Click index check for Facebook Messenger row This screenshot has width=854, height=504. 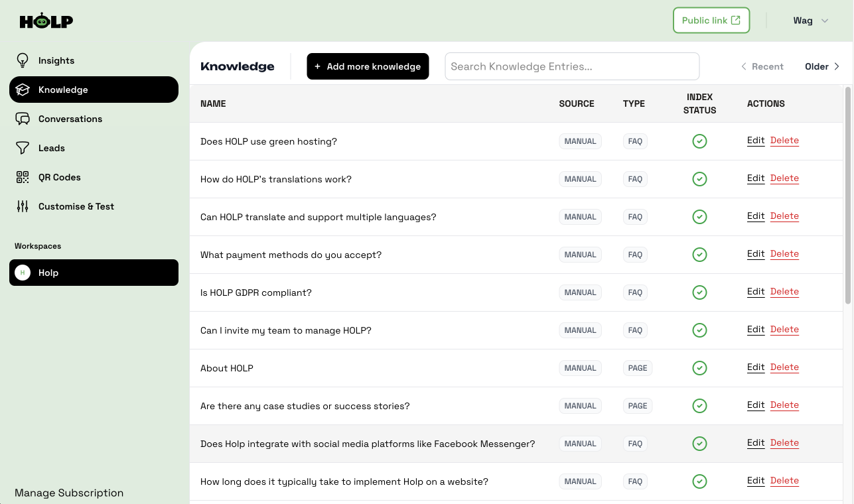tap(699, 444)
